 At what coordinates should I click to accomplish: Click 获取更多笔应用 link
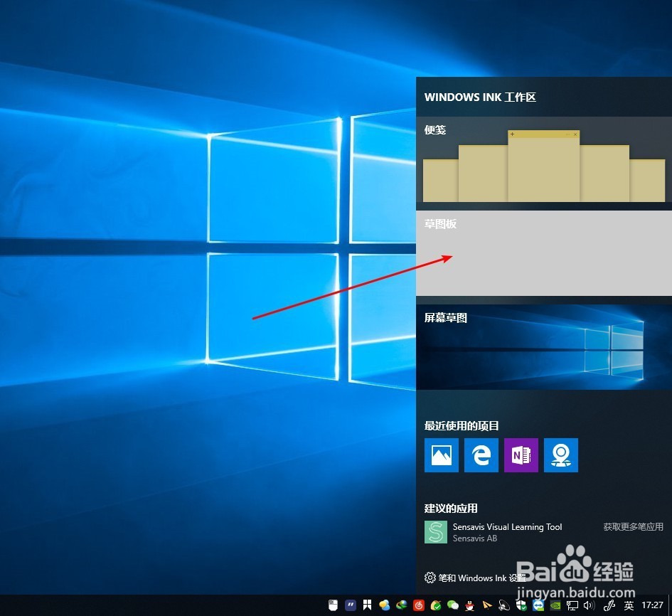click(634, 527)
